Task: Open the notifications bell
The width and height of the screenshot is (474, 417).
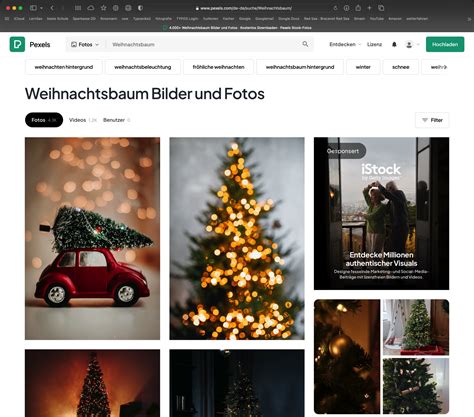Action: (x=394, y=44)
